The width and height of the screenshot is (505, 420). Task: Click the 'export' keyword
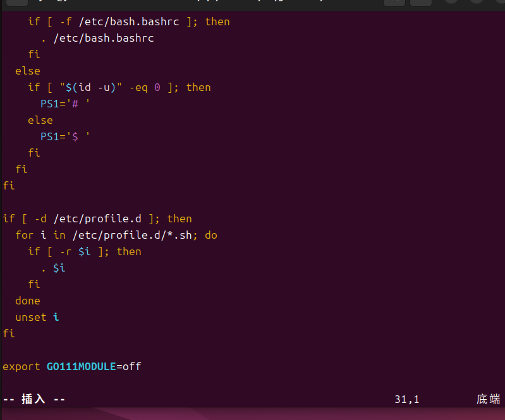point(21,366)
